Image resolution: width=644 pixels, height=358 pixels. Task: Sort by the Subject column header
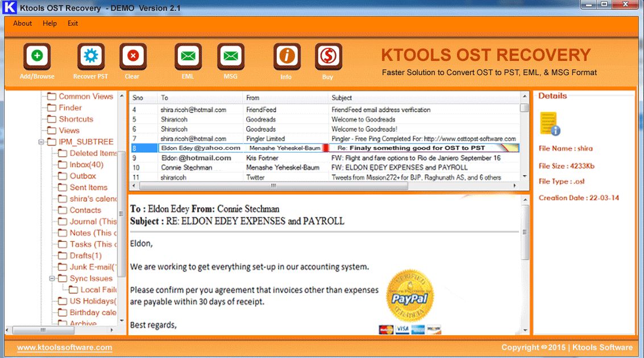pos(424,98)
